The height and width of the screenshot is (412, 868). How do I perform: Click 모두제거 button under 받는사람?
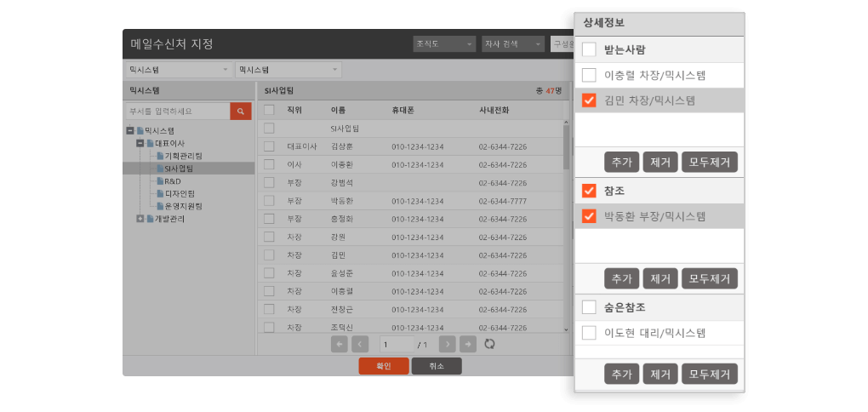tap(710, 163)
